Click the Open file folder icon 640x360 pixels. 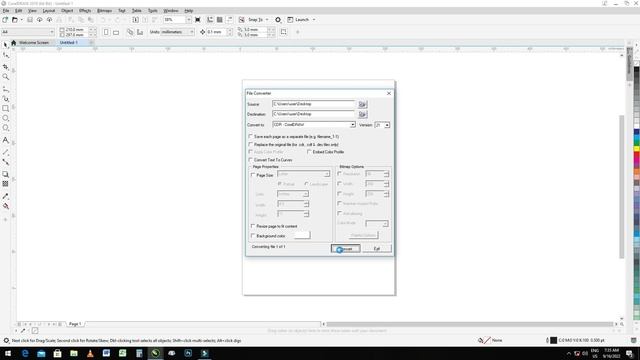pyautogui.click(x=15, y=20)
